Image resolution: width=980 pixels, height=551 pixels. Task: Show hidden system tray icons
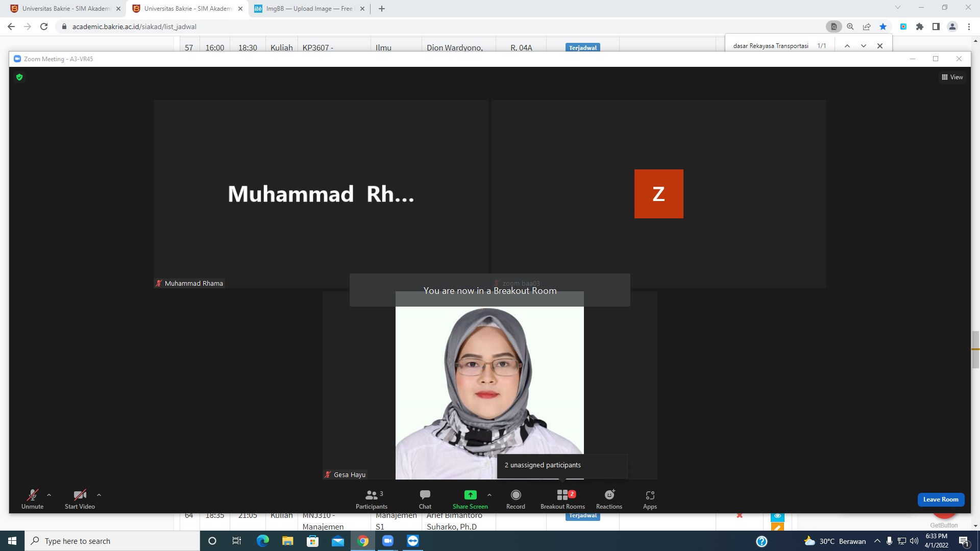click(877, 541)
